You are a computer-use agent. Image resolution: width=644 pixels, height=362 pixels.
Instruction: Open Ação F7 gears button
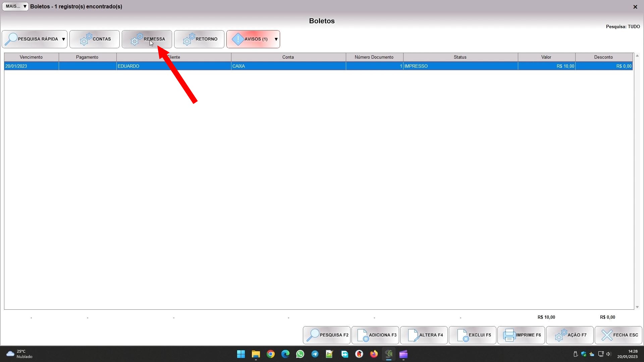[x=570, y=335]
